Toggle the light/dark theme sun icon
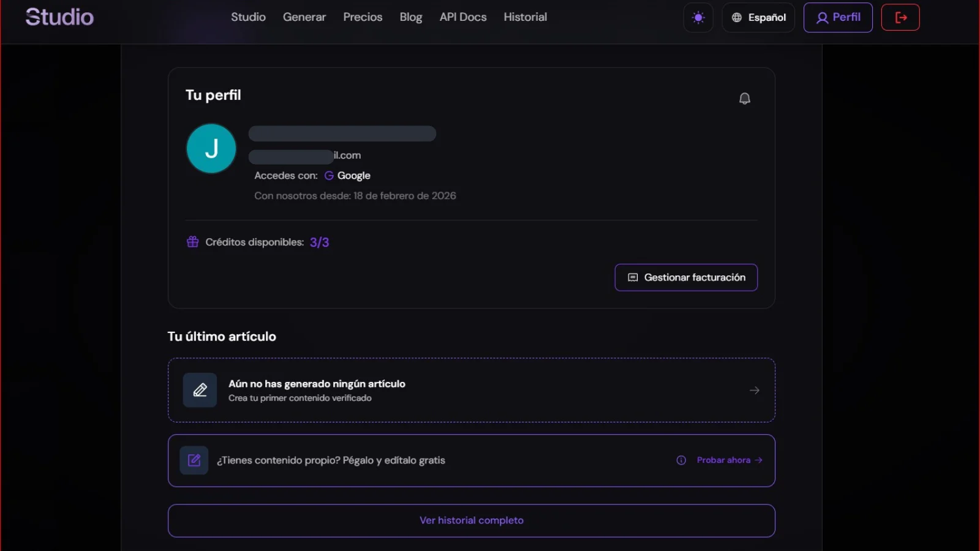Image resolution: width=980 pixels, height=551 pixels. 698,18
